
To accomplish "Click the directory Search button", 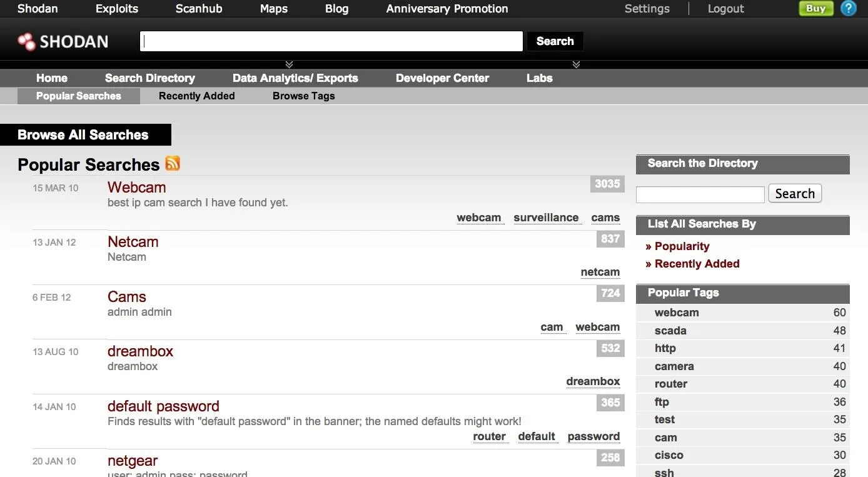I will click(795, 193).
